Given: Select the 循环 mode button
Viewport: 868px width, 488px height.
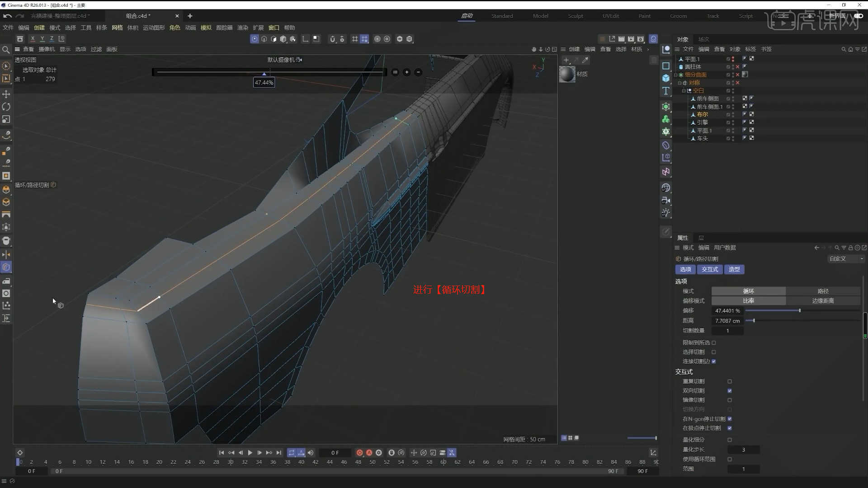Looking at the screenshot, I should (x=749, y=291).
